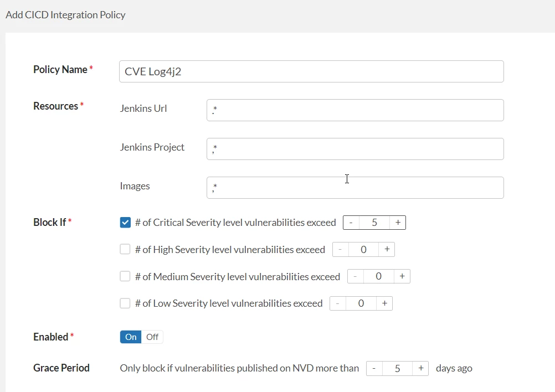Click the Grace Period label
Screen dimensions: 555x392
click(61, 368)
